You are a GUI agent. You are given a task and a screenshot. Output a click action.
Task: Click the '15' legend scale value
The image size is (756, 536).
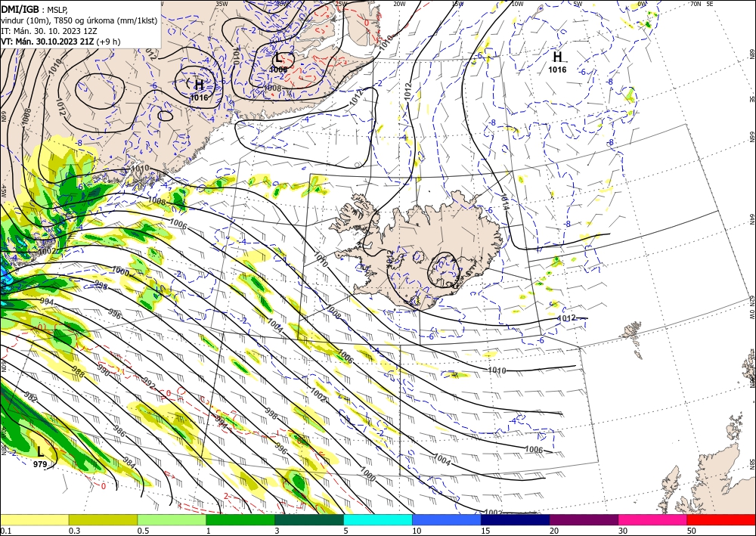click(485, 531)
